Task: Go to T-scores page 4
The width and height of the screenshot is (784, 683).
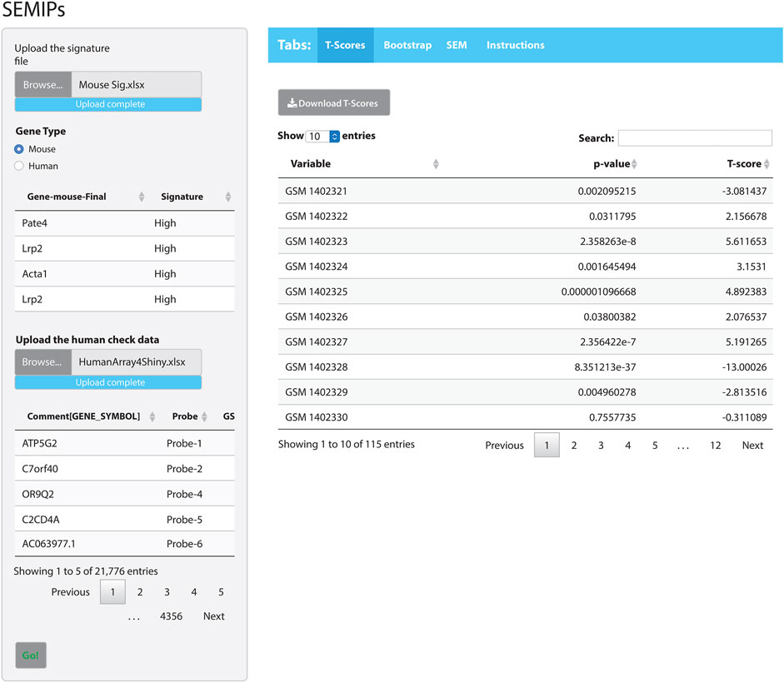Action: click(628, 445)
